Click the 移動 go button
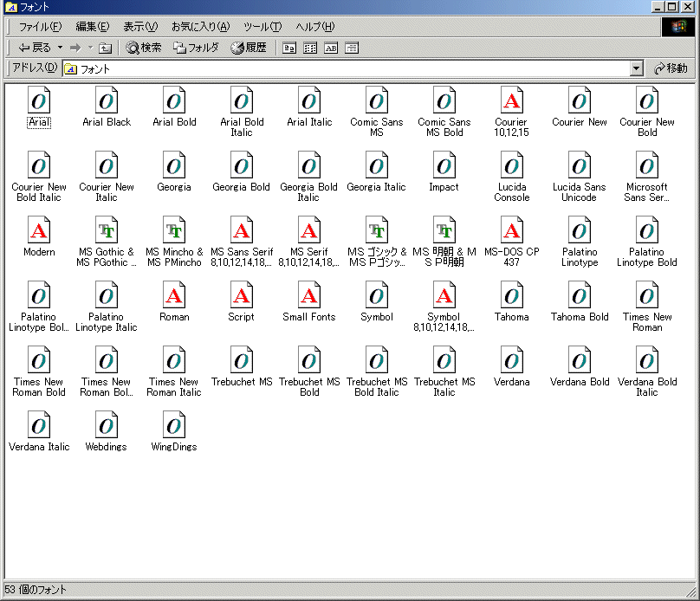Screen dimensions: 700x601 (x=671, y=68)
